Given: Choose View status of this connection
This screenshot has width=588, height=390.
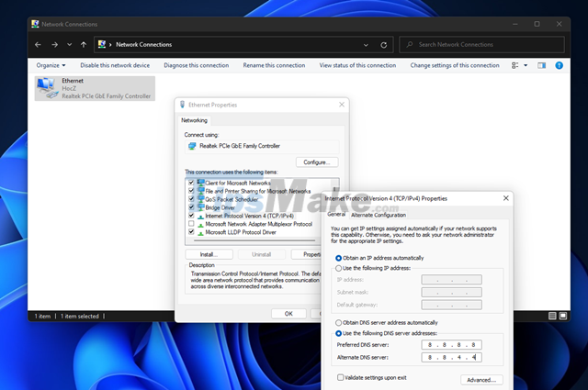Looking at the screenshot, I should point(357,65).
